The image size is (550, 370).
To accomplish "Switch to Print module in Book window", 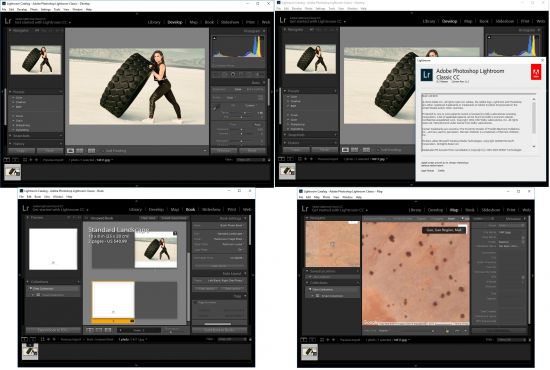I will point(232,209).
